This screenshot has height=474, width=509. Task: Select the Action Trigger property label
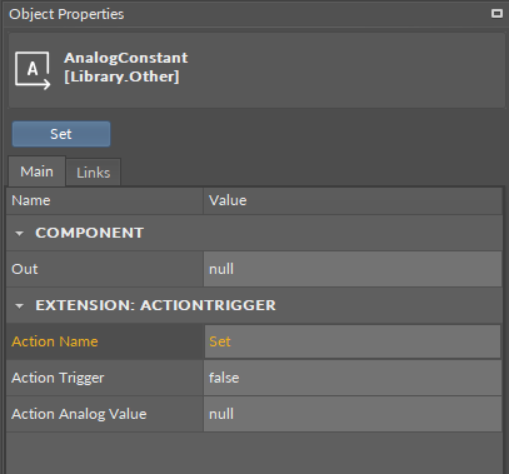pos(58,378)
